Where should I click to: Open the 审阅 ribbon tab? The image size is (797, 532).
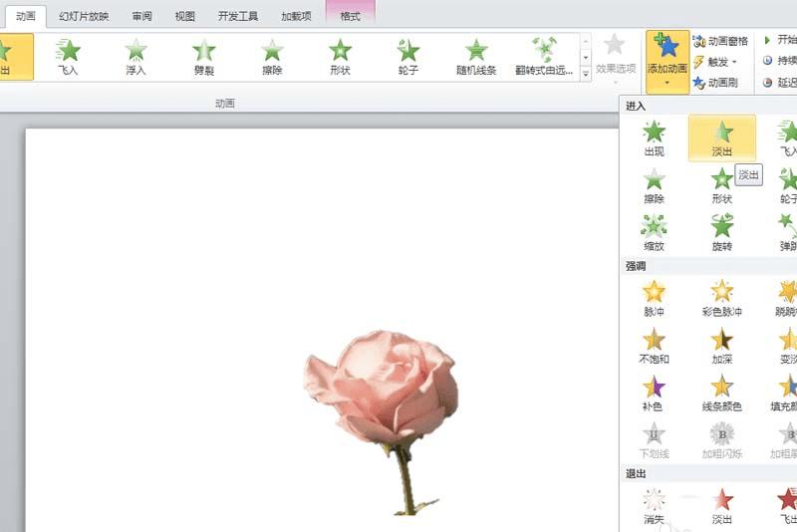coord(141,16)
